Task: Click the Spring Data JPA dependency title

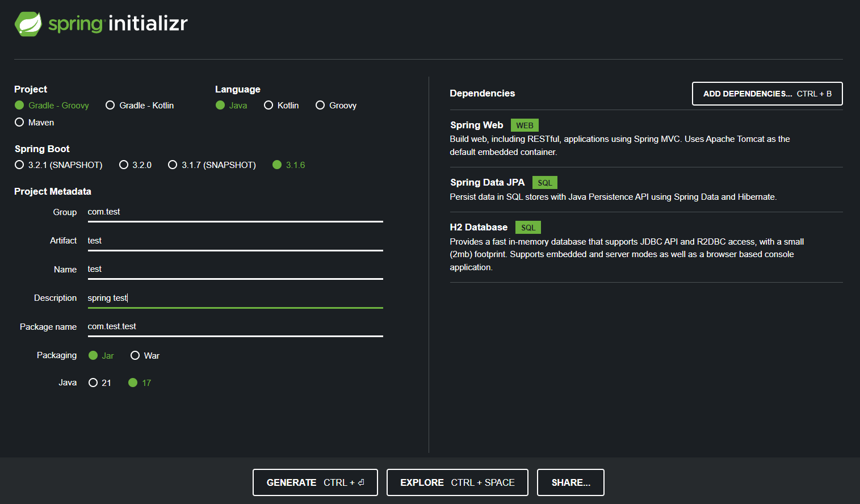Action: coord(487,183)
